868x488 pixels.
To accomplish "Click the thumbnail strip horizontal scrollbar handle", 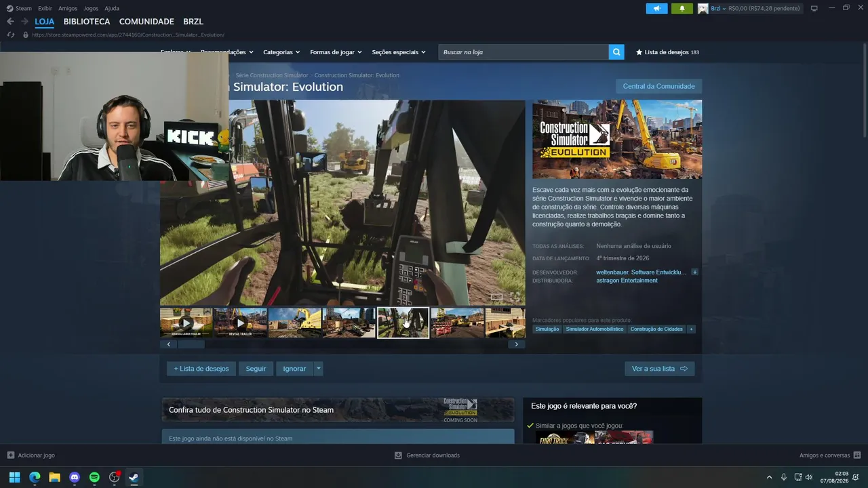I will pos(191,344).
